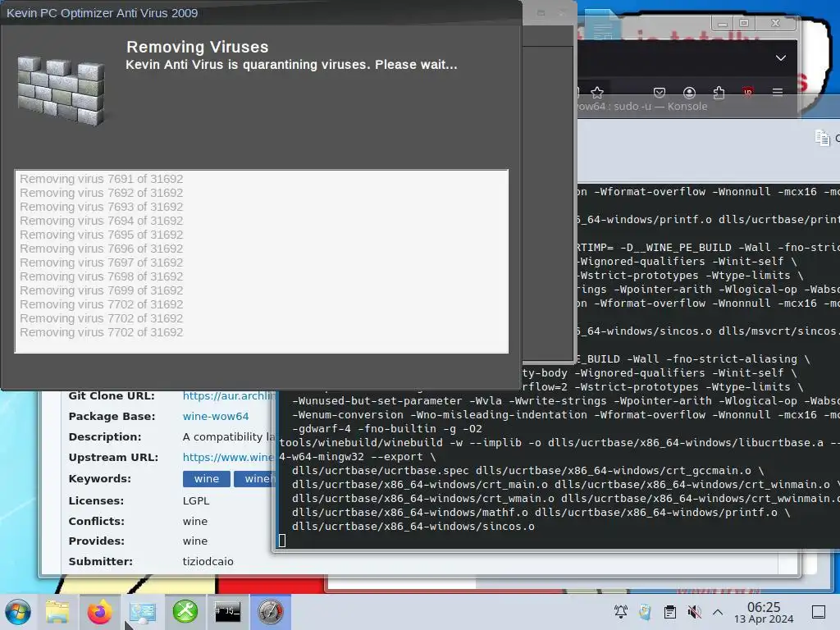Open the aur.archlinux Git Clone URL link
Viewport: 840px width, 630px height.
click(x=229, y=396)
